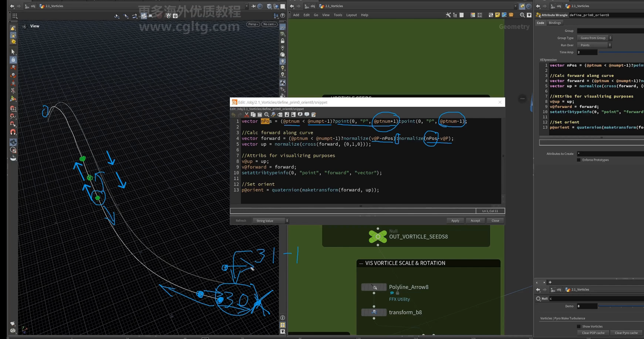This screenshot has width=644, height=339.
Task: Click the lock icon in left viewport toolbar
Action: click(x=13, y=60)
